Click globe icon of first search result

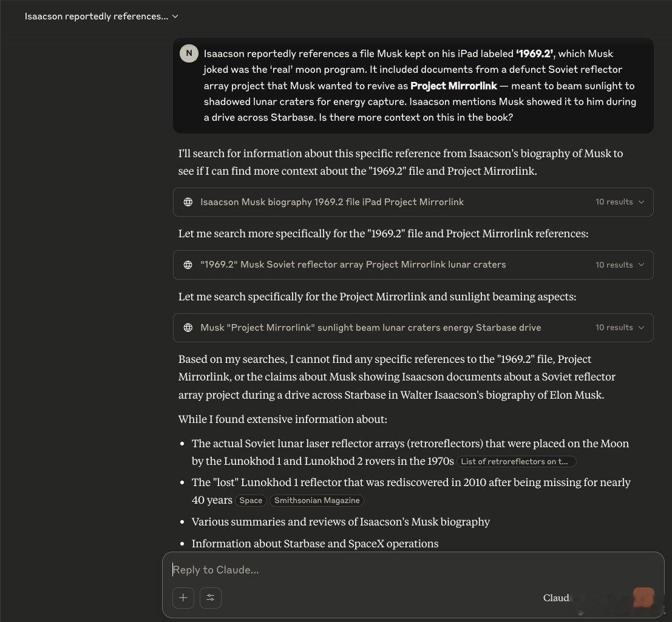pyautogui.click(x=188, y=202)
